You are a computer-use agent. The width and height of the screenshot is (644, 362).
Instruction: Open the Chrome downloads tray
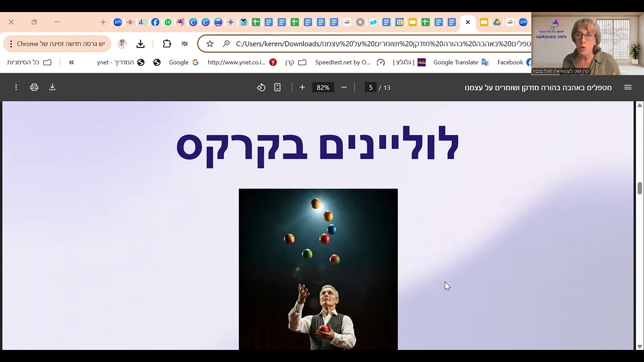click(x=140, y=44)
